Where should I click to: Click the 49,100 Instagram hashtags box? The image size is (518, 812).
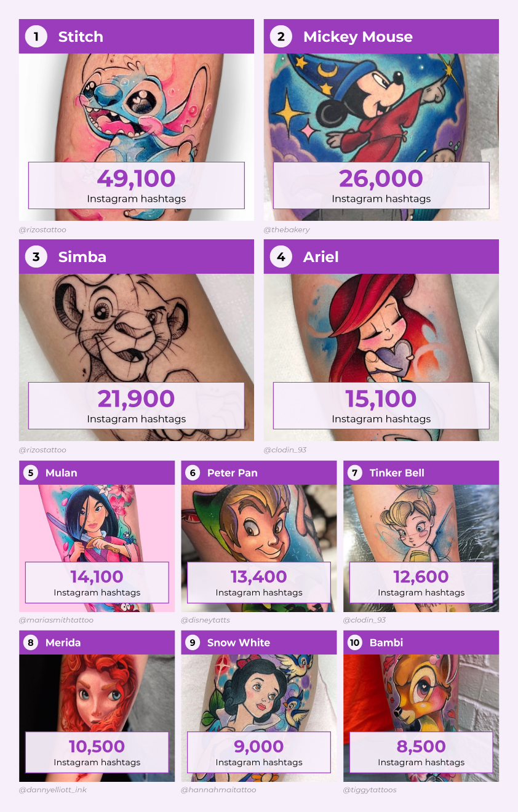(x=137, y=185)
